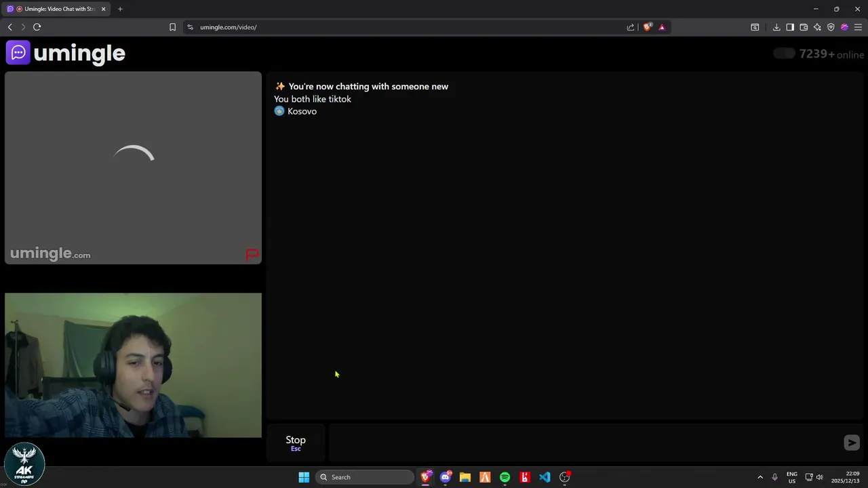
Task: Open the Windows Start menu
Action: pos(304,477)
